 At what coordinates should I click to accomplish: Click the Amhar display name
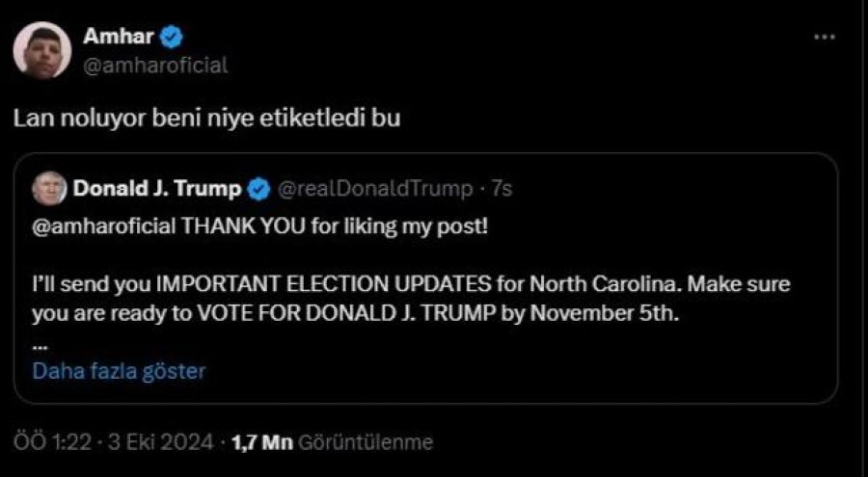click(118, 37)
